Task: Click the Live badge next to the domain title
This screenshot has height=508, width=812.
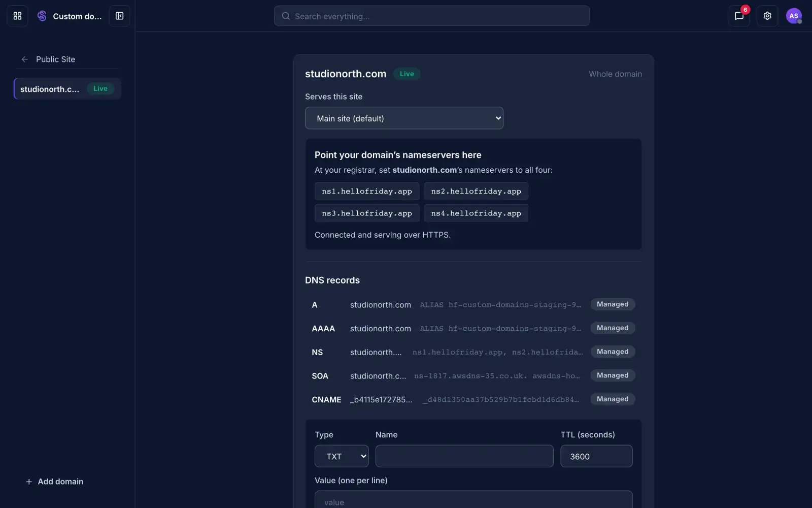Action: [x=407, y=74]
